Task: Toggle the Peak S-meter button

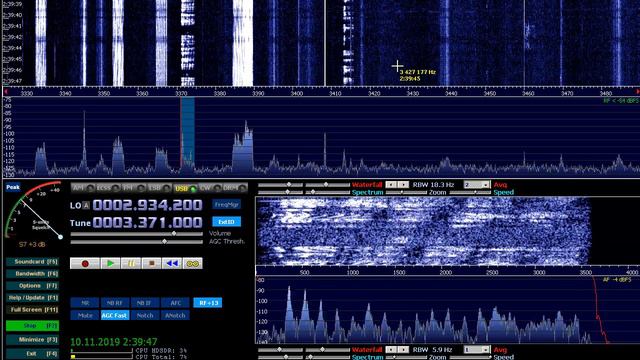Action: tap(13, 187)
